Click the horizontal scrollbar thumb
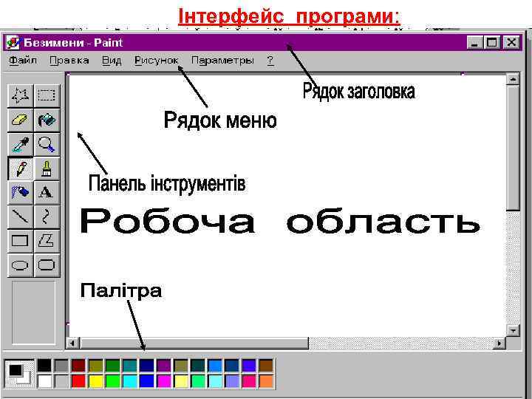 coord(194,343)
